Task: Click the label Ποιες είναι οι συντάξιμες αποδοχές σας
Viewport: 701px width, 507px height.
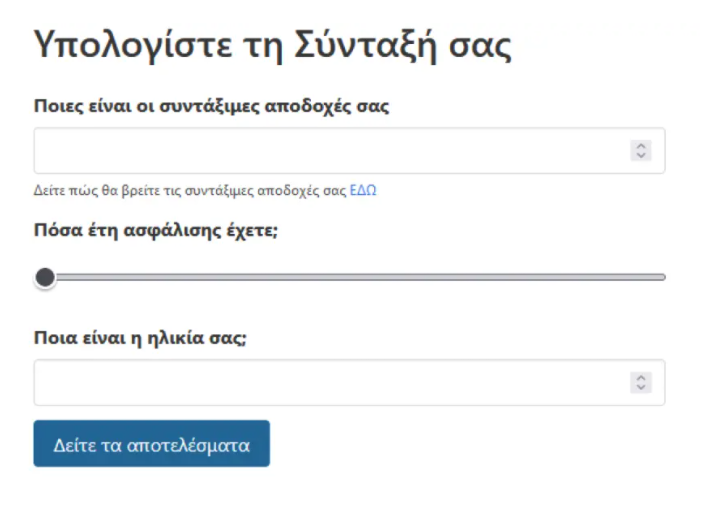Action: coord(211,108)
